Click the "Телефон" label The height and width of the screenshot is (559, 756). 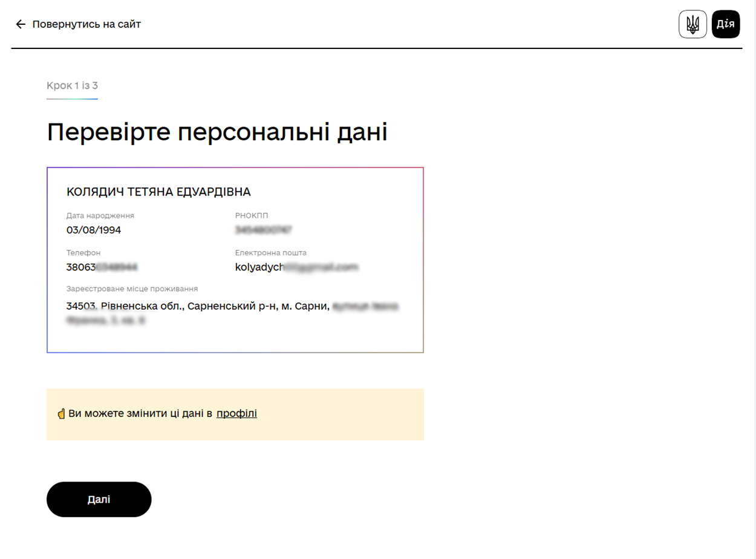pyautogui.click(x=83, y=253)
